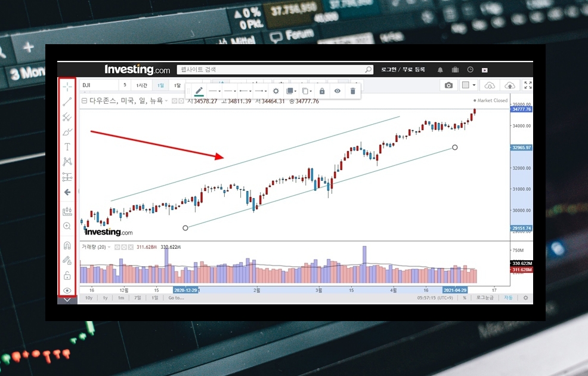This screenshot has width=588, height=376.
Task: Select the 5 minute interval
Action: click(125, 85)
